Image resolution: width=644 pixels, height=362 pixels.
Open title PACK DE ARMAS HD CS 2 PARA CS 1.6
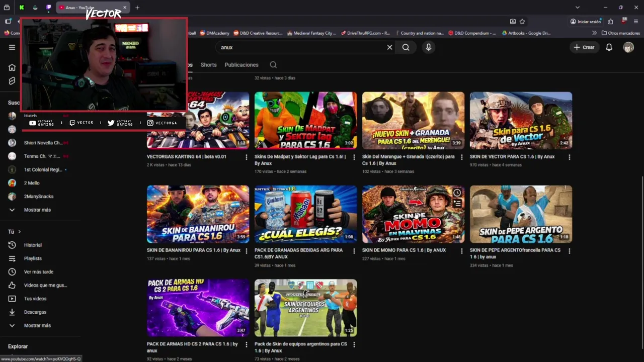coord(192,347)
